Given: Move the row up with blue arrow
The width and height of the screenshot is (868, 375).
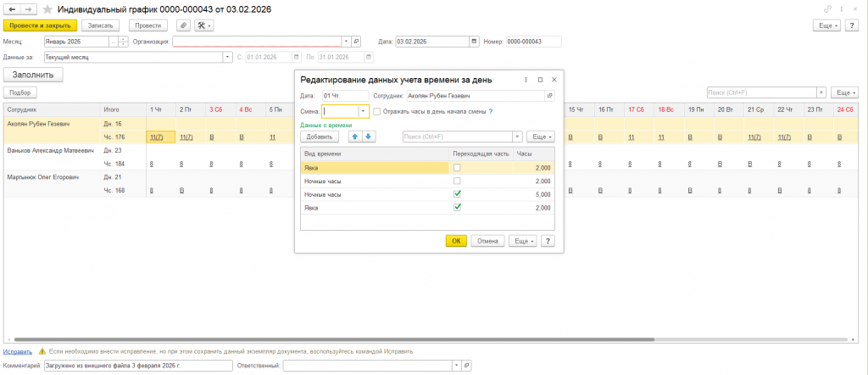Looking at the screenshot, I should coord(355,137).
